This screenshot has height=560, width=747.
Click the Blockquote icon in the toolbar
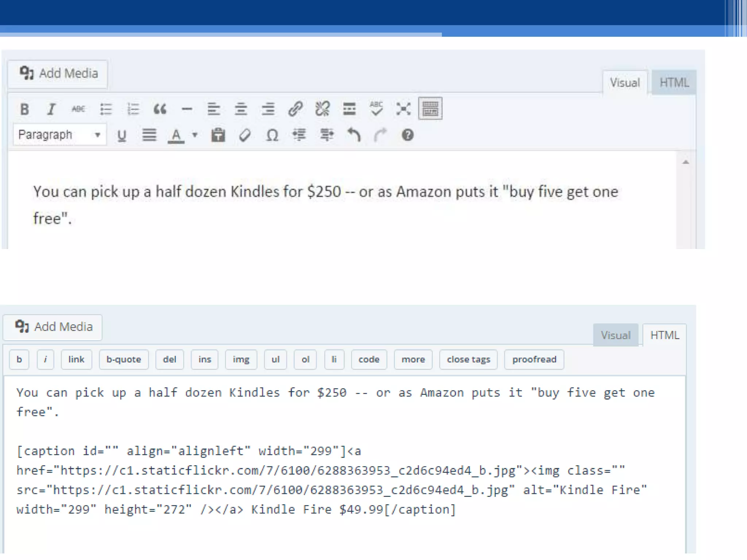pyautogui.click(x=160, y=109)
